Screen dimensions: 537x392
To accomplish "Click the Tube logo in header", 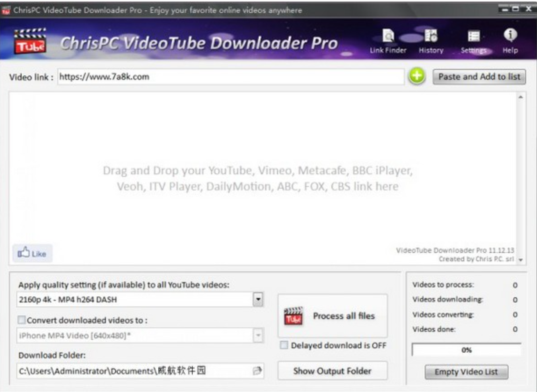I will tap(30, 41).
